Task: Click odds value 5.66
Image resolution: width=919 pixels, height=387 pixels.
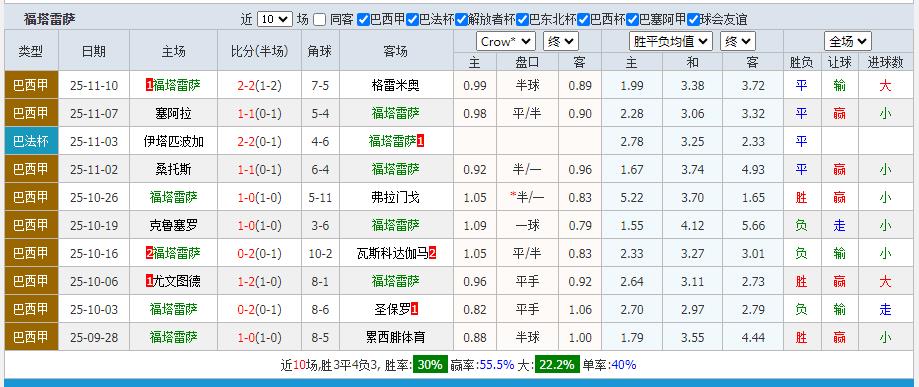Action: (x=753, y=225)
